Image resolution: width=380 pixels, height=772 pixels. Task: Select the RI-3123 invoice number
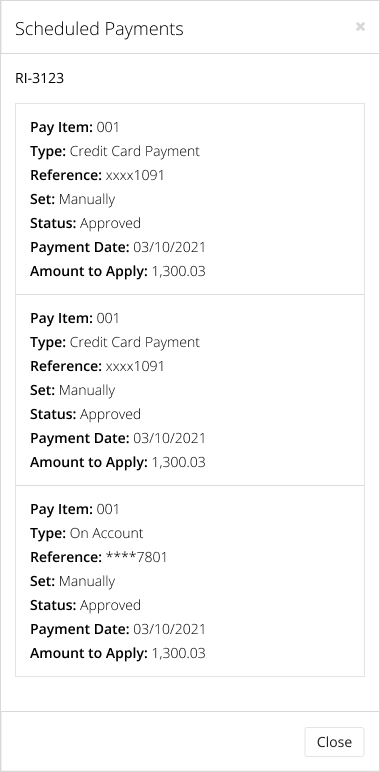(x=39, y=78)
